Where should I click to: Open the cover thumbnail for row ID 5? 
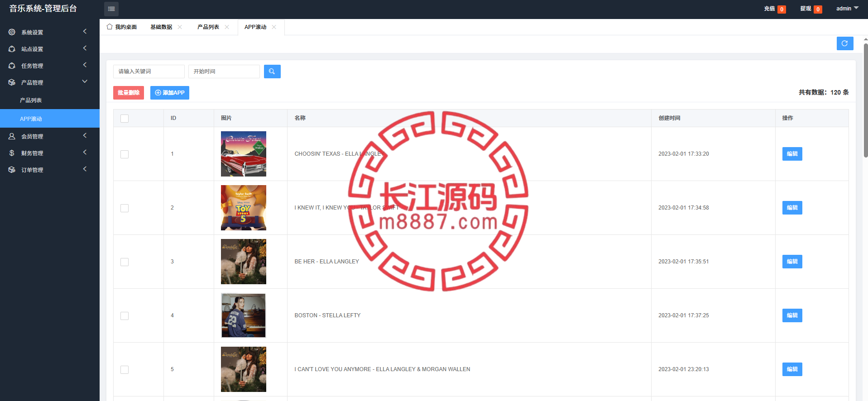point(244,369)
